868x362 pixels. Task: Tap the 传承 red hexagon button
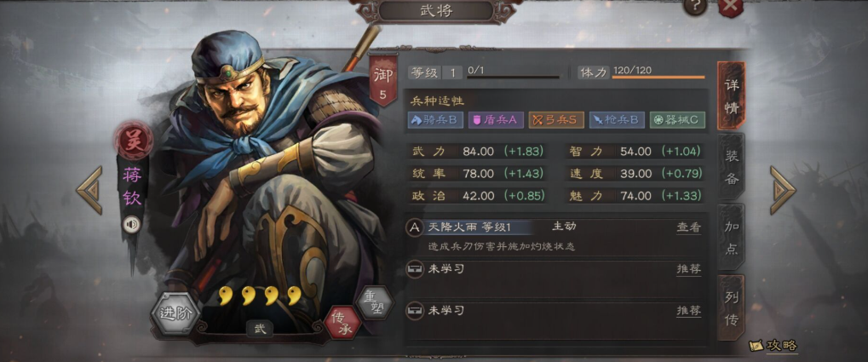pyautogui.click(x=342, y=323)
